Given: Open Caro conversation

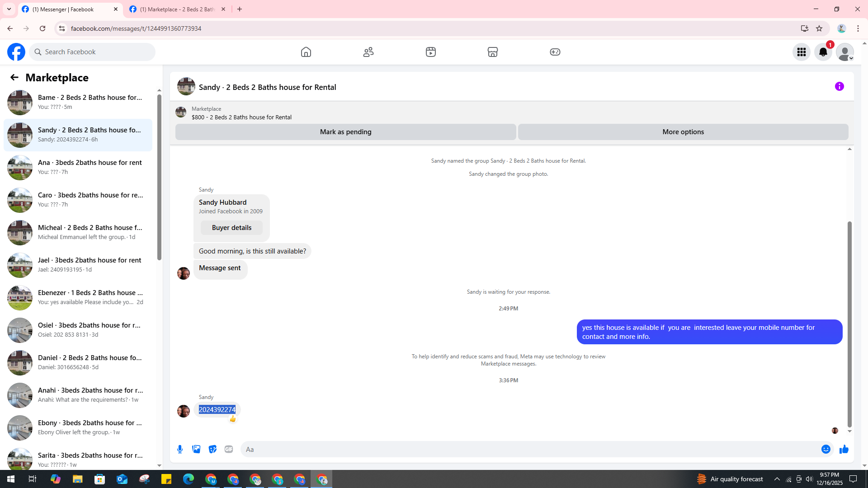Looking at the screenshot, I should pyautogui.click(x=78, y=200).
